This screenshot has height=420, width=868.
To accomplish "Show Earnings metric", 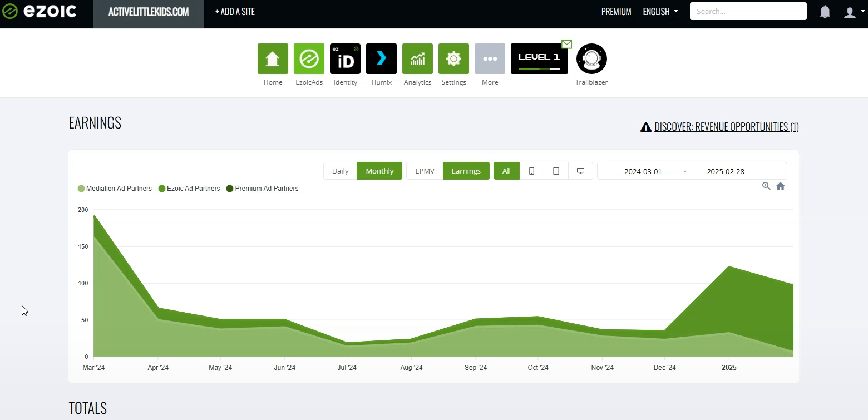I will click(x=466, y=171).
